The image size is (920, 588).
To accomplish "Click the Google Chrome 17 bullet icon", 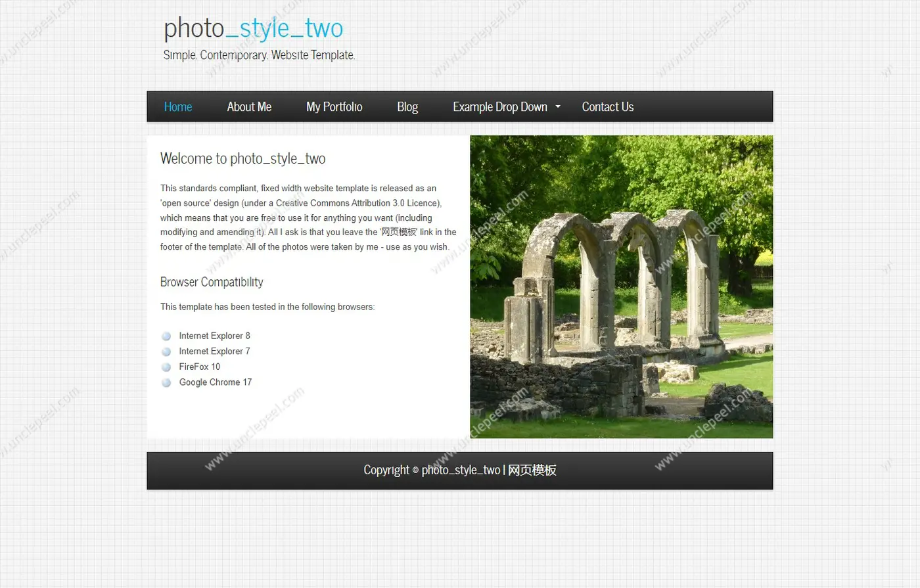I will (166, 382).
